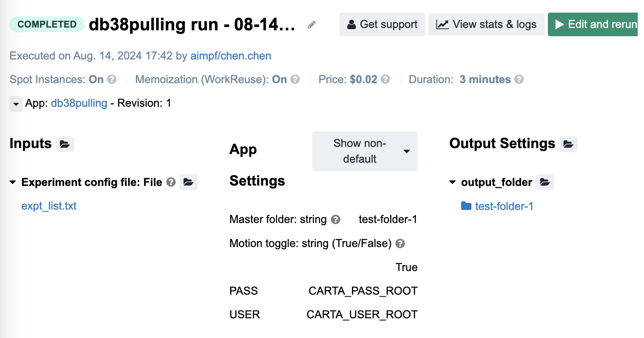Click folder icon next to Experiment config file
Screen dimensions: 644x338
click(188, 182)
